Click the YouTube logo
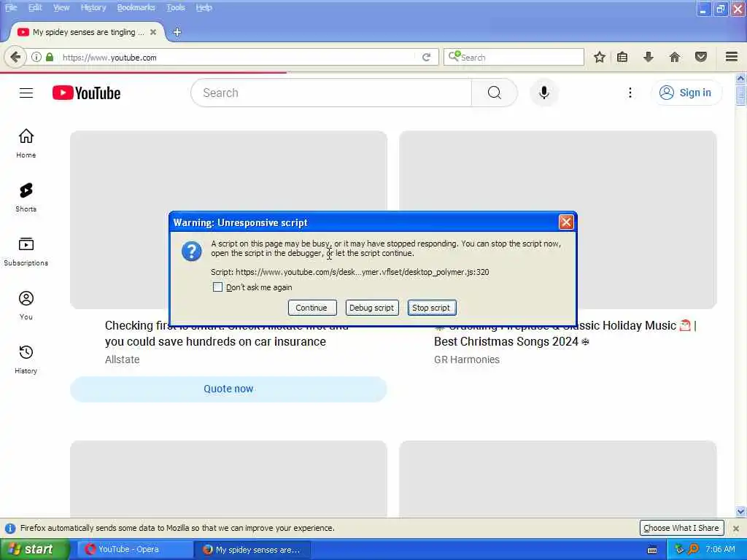Viewport: 747px width, 560px height. (86, 93)
